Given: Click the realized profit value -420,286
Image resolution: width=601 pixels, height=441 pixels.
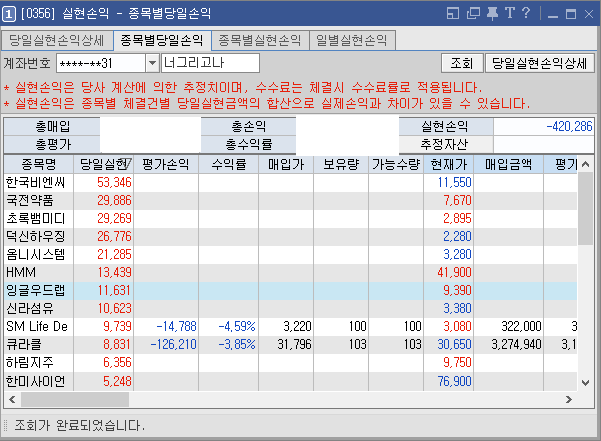Looking at the screenshot, I should (569, 126).
